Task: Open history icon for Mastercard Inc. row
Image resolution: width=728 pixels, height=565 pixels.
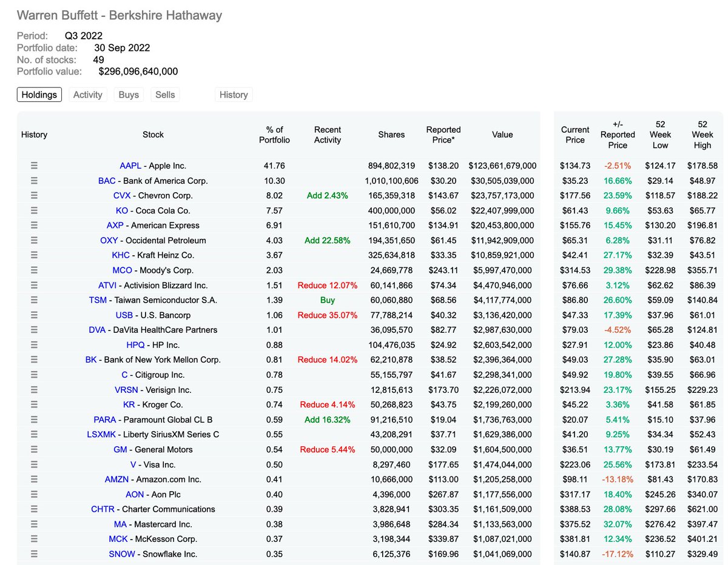Action: [34, 524]
